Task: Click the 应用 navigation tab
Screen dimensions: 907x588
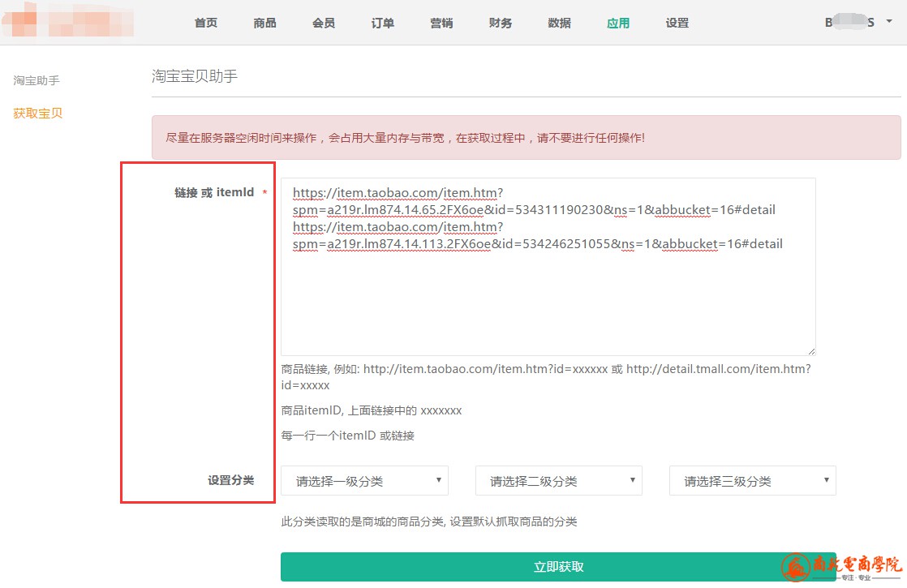Action: tap(618, 24)
